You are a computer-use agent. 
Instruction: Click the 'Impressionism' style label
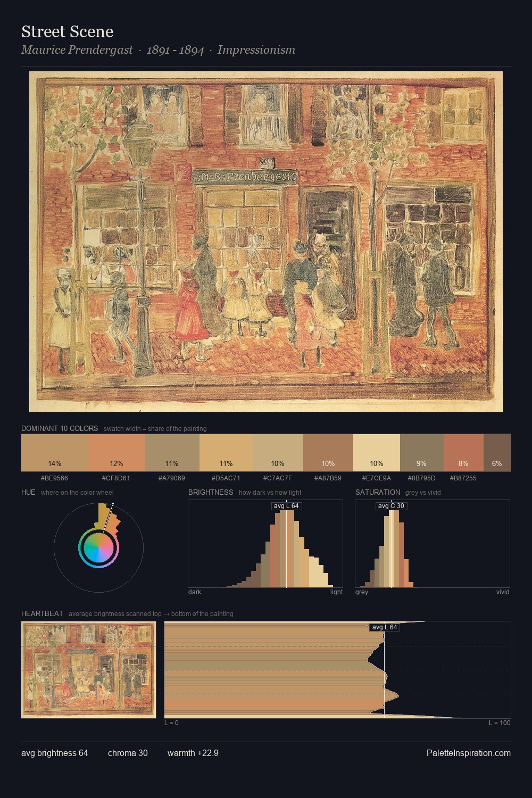click(x=256, y=50)
